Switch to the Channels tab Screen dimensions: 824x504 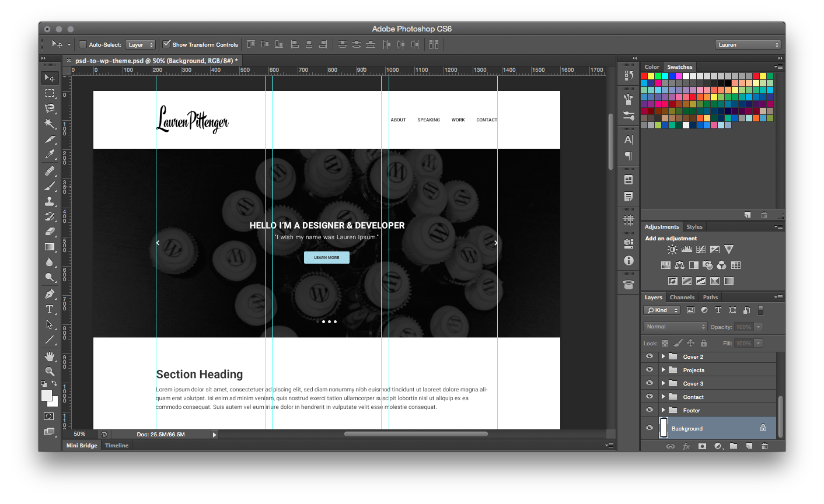pos(682,297)
